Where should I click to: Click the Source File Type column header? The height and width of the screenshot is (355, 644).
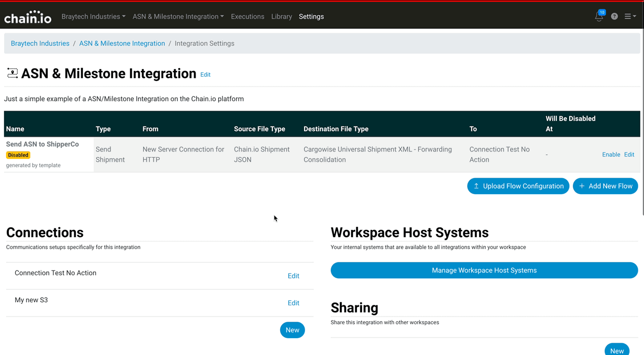(x=260, y=129)
